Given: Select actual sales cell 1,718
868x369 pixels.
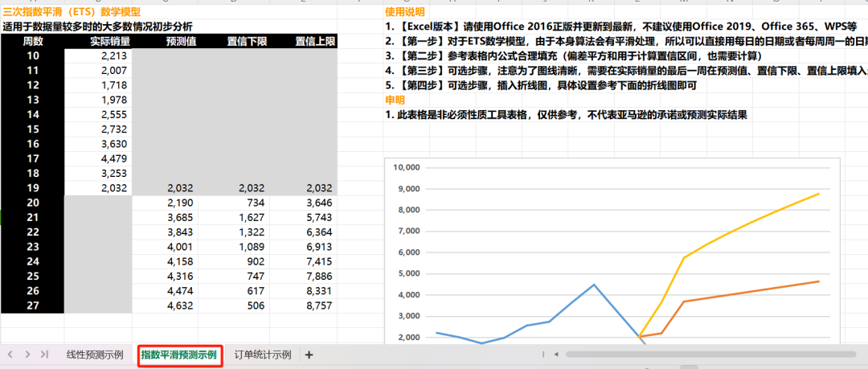Looking at the screenshot, I should pyautogui.click(x=98, y=84).
